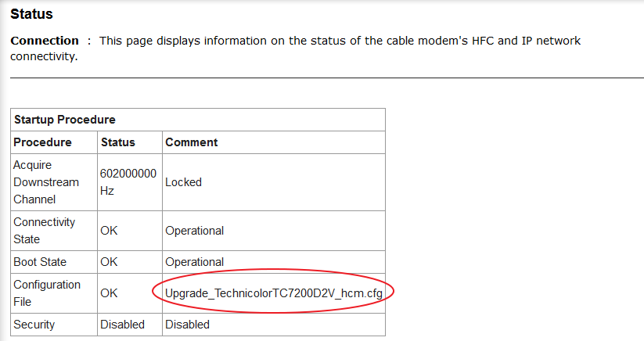Click the Status column header
644x341 pixels.
coord(117,142)
